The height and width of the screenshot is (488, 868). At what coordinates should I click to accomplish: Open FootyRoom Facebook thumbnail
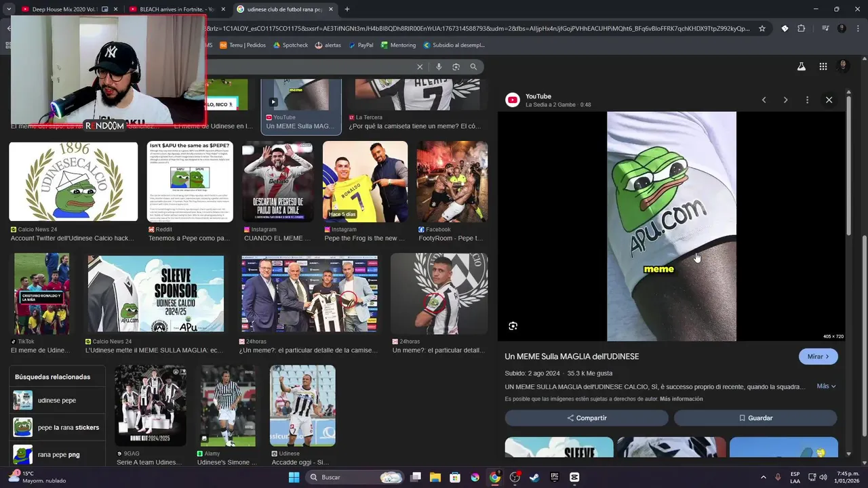(452, 182)
